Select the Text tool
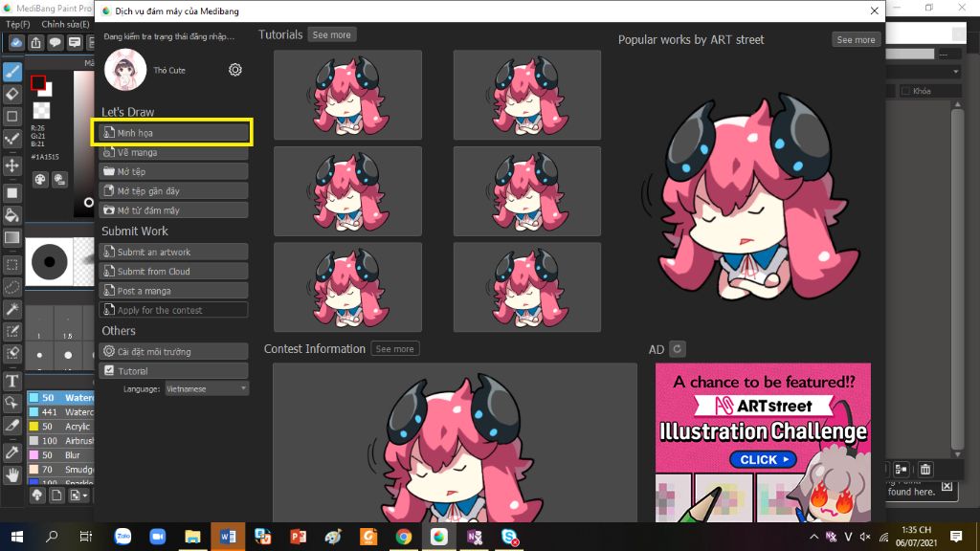This screenshot has height=551, width=980. coord(11,381)
